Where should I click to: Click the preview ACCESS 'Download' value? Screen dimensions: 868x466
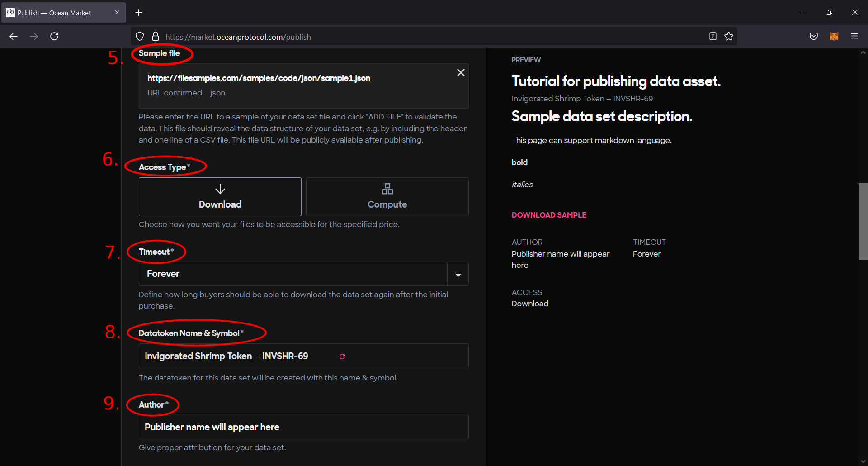click(x=530, y=304)
